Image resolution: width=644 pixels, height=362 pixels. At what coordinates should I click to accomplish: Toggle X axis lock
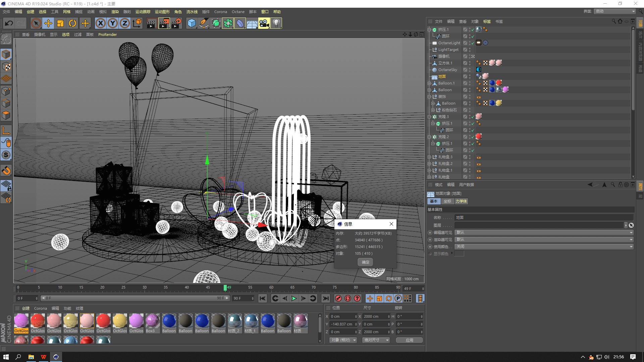pyautogui.click(x=101, y=23)
